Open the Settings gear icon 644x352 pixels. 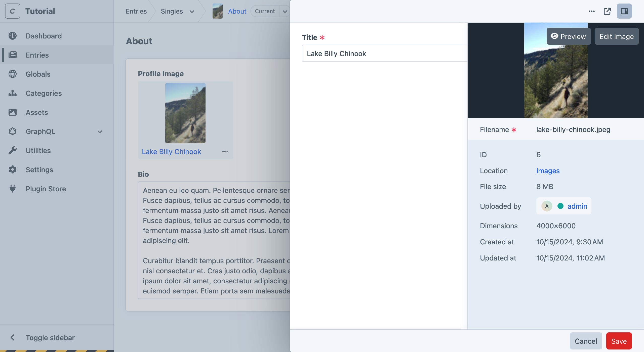click(x=13, y=170)
